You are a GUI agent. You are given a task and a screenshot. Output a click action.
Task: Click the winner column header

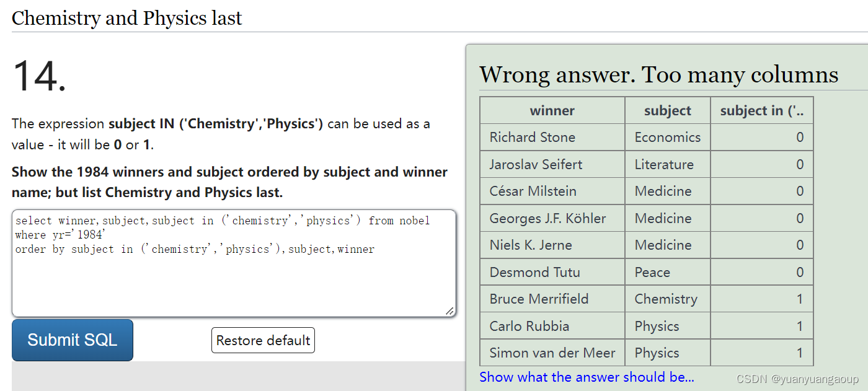(x=552, y=110)
